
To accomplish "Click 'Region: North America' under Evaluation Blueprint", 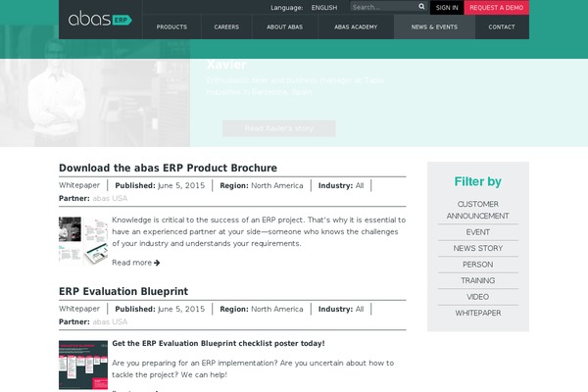I will click(262, 309).
